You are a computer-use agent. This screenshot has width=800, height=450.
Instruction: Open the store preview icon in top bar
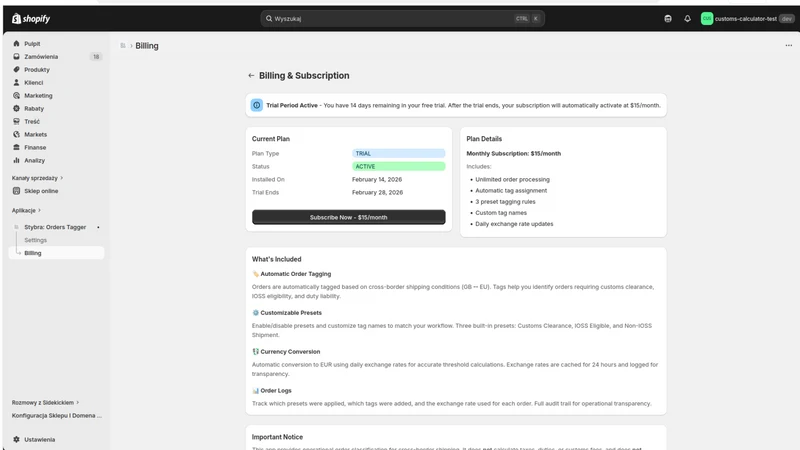point(668,19)
